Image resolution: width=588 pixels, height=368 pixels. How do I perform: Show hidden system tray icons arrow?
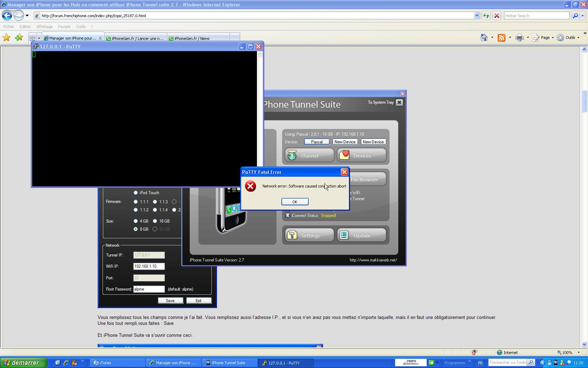coord(542,363)
